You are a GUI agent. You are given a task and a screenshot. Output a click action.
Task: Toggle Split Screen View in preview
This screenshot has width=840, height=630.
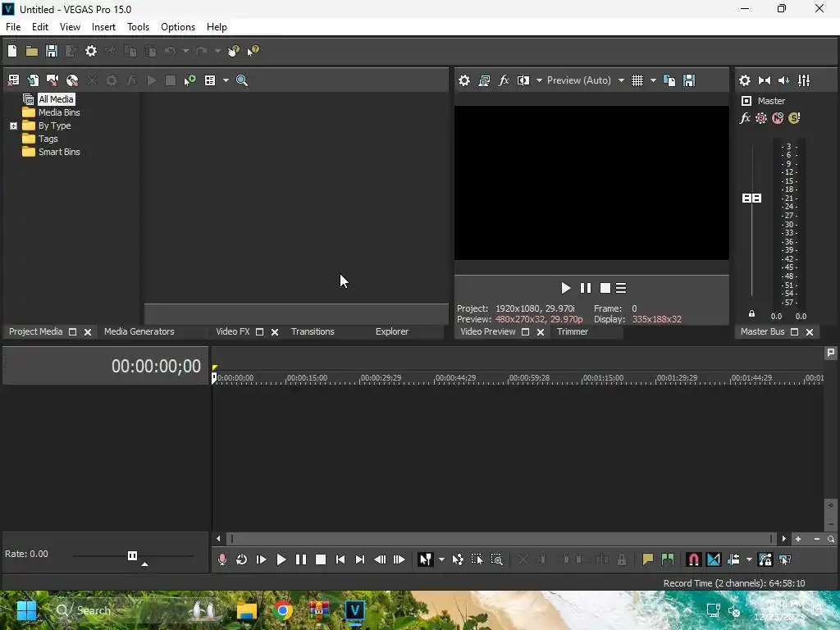tap(523, 80)
